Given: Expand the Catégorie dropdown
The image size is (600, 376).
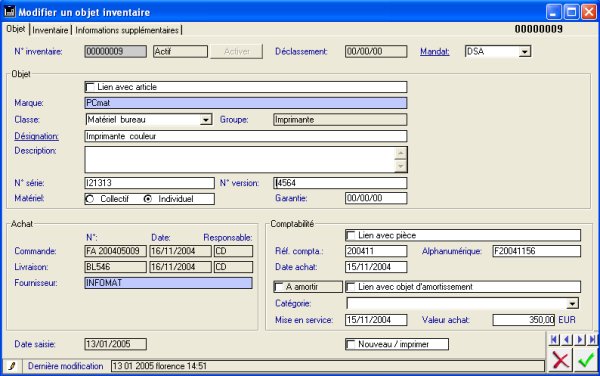Looking at the screenshot, I should [x=572, y=304].
